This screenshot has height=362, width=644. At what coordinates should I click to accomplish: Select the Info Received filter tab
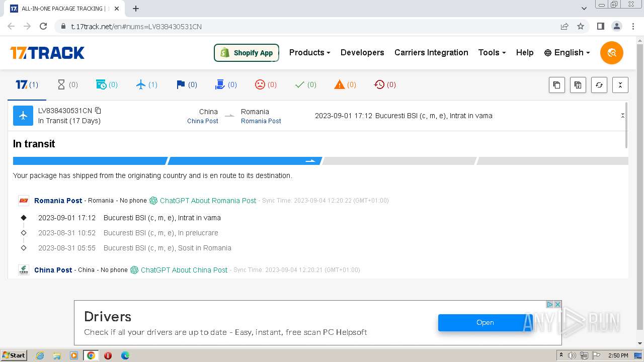tap(107, 84)
